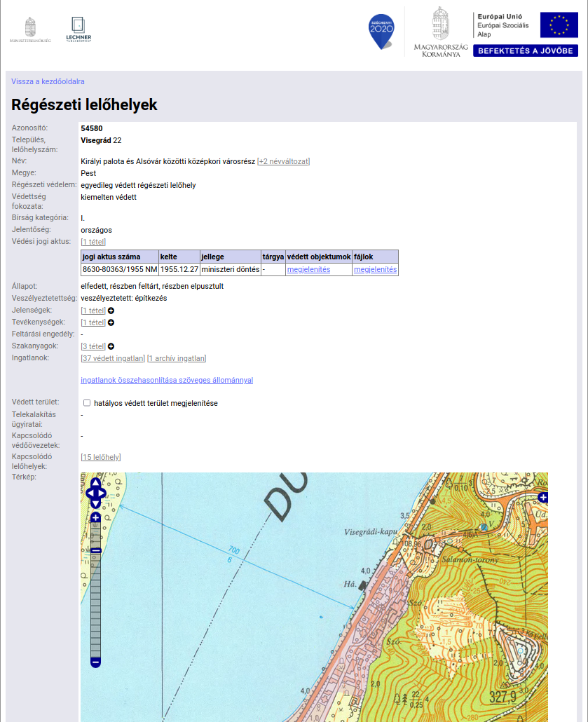Open 1 archív ingatlan list

[x=177, y=358]
